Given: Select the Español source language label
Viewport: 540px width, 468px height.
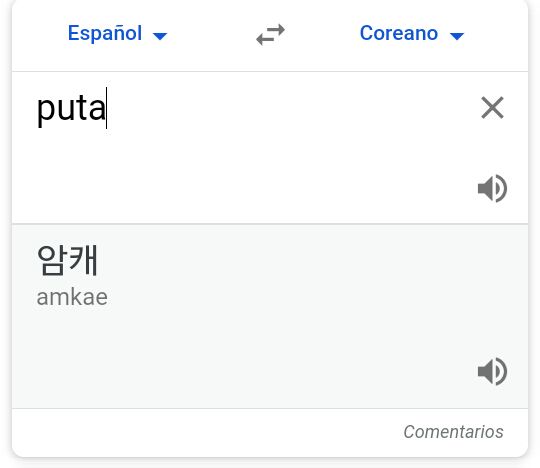Looking at the screenshot, I should (105, 33).
